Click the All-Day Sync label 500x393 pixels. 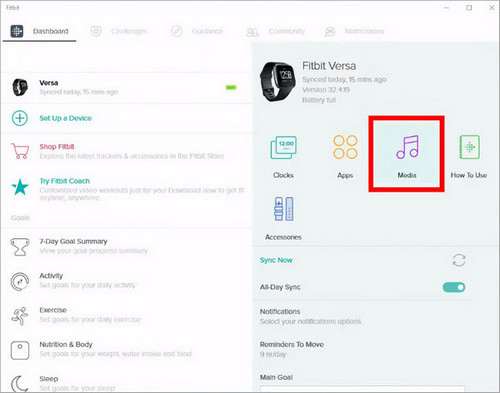tap(280, 287)
